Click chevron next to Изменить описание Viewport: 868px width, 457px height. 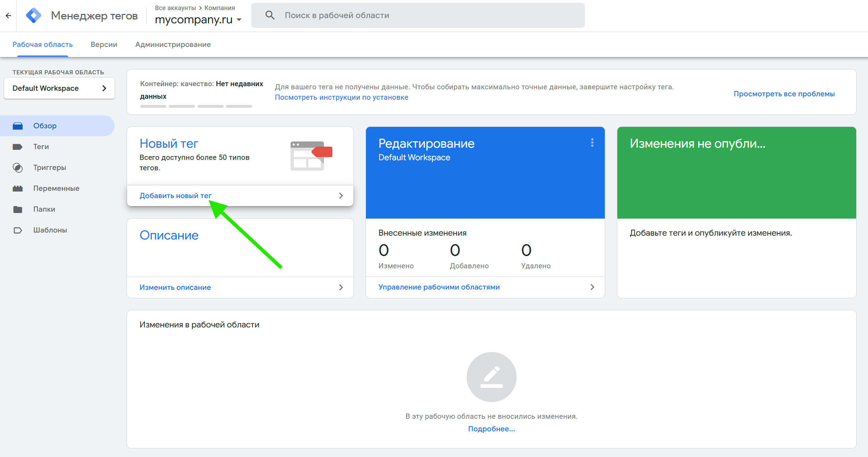[x=341, y=287]
